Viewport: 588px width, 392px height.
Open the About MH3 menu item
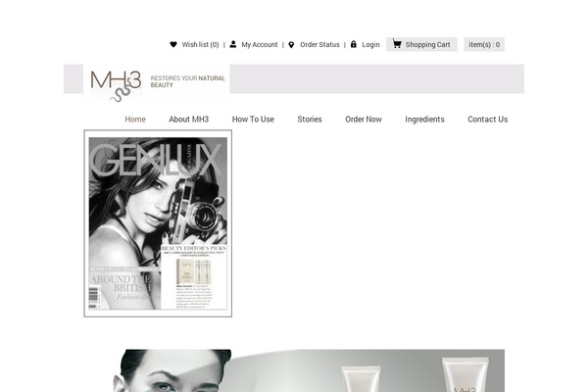pyautogui.click(x=188, y=120)
